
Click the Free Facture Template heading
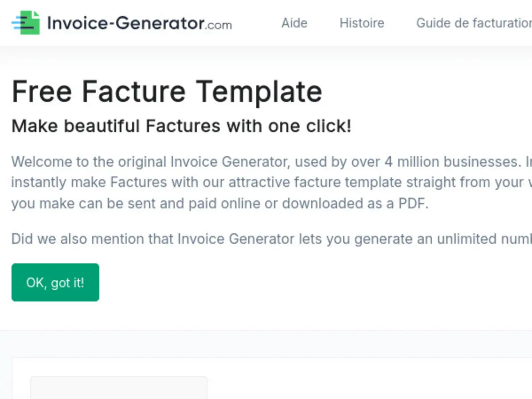point(167,91)
